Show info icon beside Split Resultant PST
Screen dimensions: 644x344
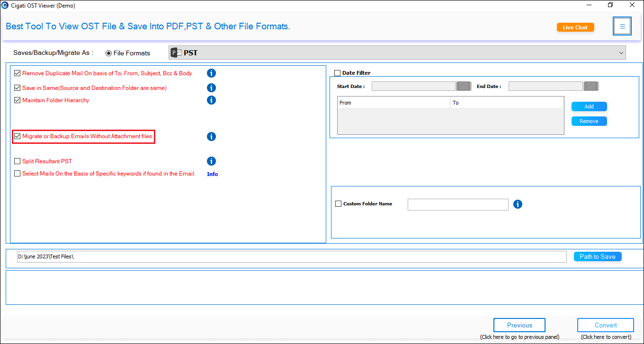tap(212, 161)
